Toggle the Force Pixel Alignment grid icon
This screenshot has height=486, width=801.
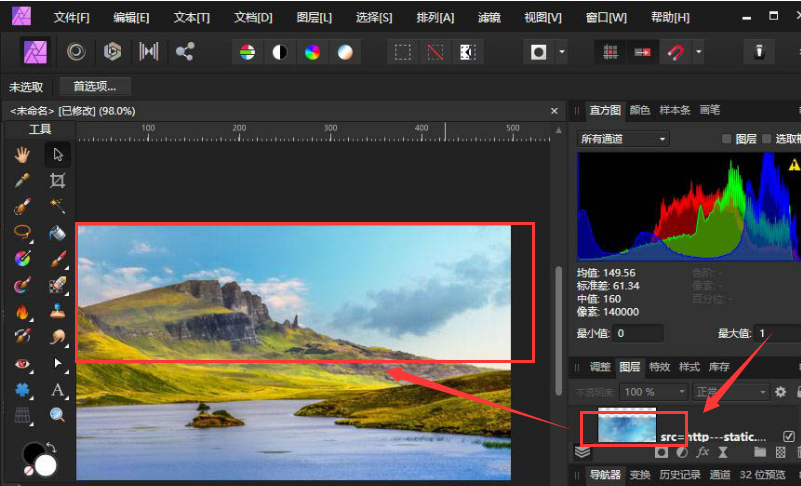(x=610, y=52)
